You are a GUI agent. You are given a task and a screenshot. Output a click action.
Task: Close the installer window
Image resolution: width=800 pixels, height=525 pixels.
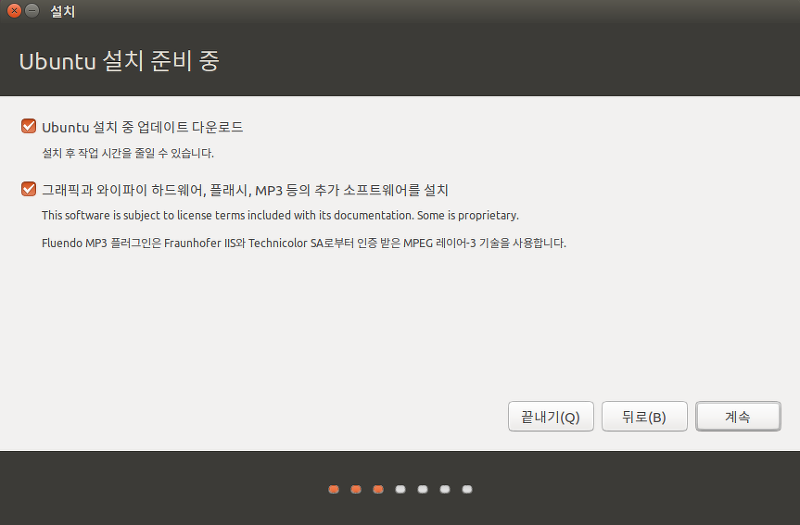pos(14,10)
